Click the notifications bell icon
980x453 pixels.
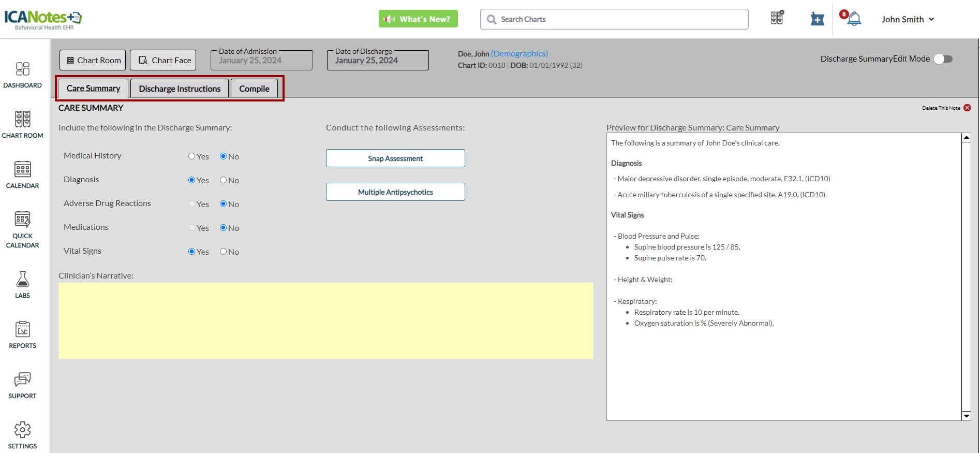854,19
